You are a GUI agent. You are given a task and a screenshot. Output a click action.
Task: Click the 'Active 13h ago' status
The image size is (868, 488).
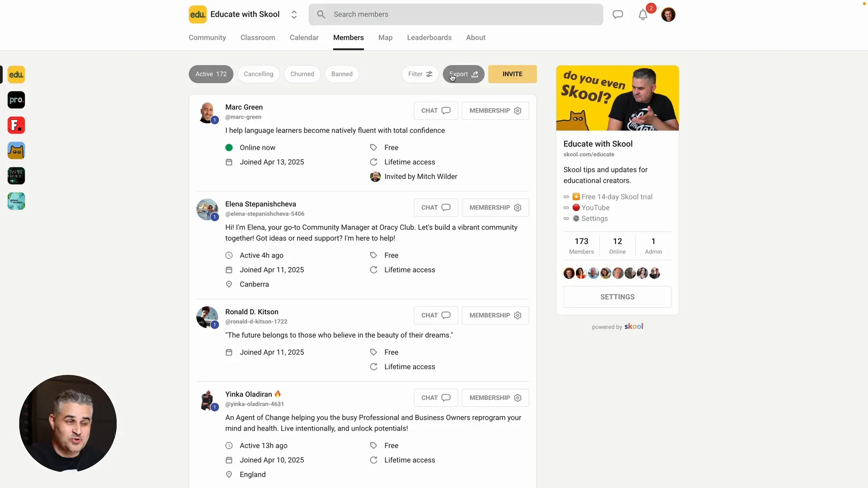[263, 446]
